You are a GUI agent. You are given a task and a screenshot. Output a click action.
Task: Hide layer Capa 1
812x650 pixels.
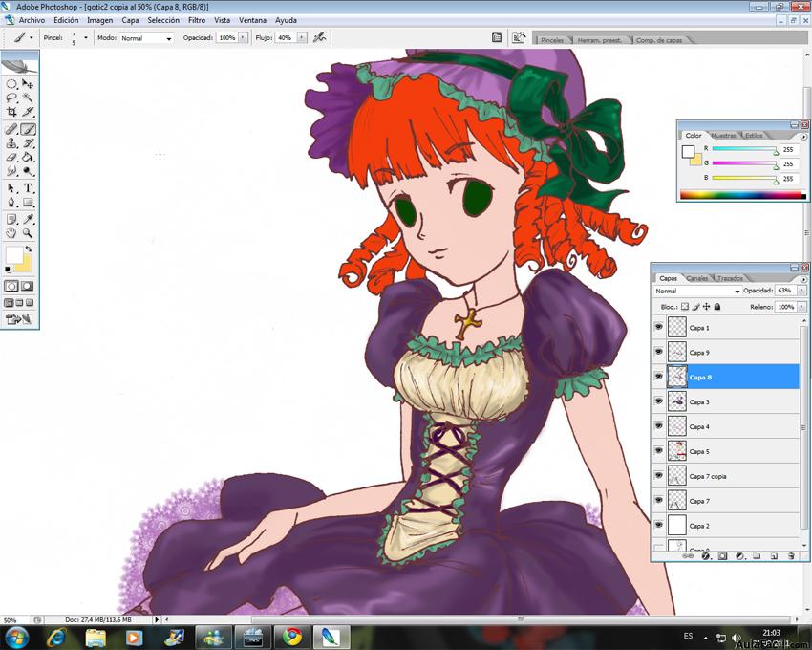(659, 327)
